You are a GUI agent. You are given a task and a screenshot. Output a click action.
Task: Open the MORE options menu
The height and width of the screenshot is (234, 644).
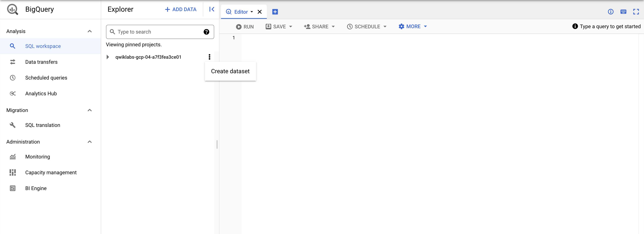click(412, 27)
